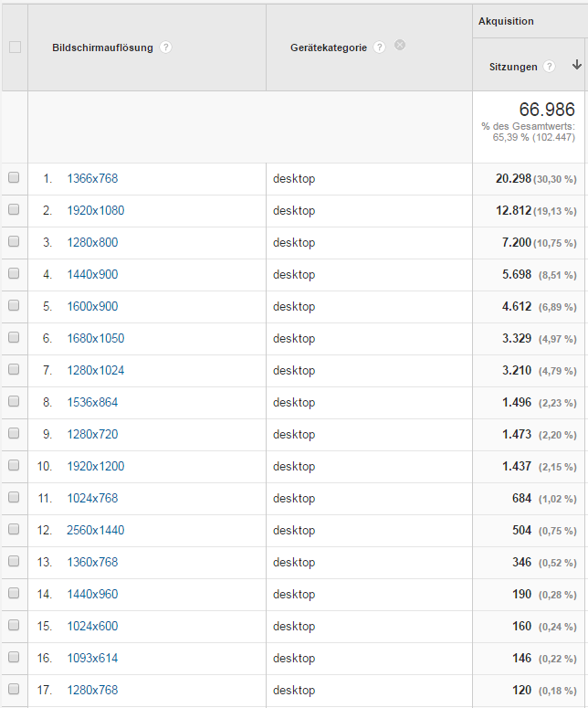Click the 5.698 sessions value

[x=517, y=275]
